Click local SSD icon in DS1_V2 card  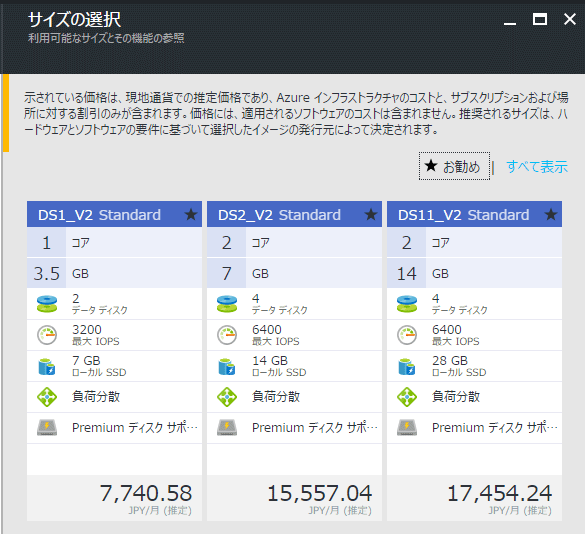click(47, 366)
